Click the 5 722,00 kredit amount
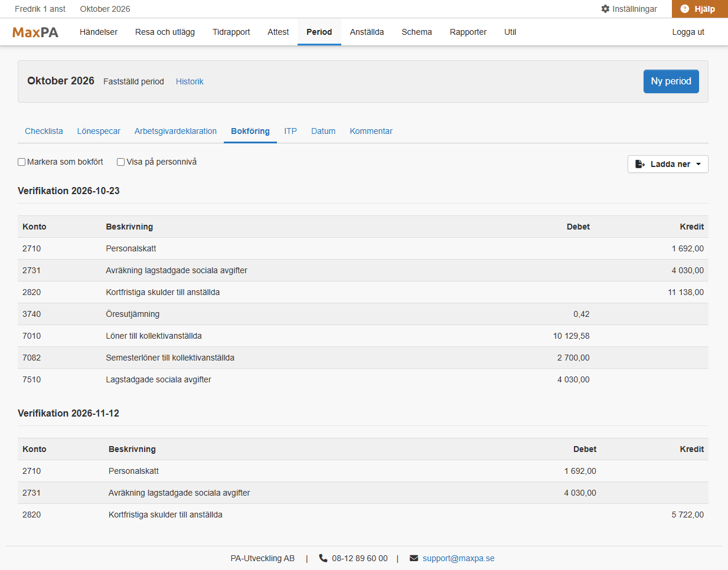Viewport: 728px width, 570px height. (687, 515)
